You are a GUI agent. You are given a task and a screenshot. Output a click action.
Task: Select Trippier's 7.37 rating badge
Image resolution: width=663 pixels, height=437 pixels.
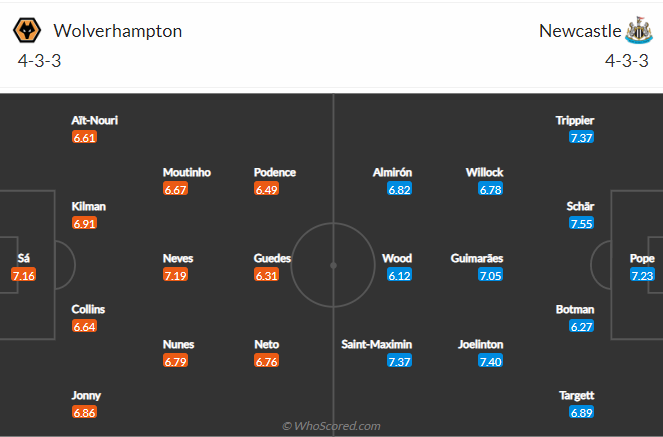[581, 137]
